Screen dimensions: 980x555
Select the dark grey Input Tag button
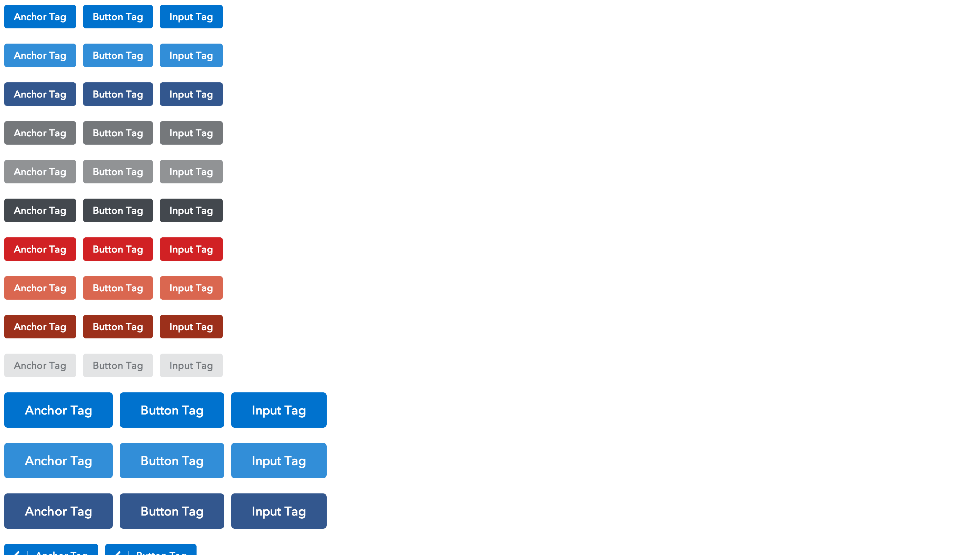pos(191,211)
